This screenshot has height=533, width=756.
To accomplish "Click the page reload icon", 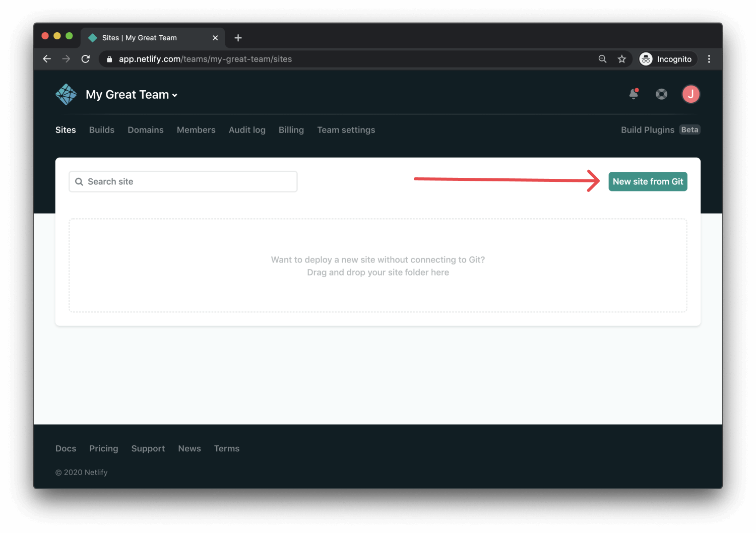I will (85, 59).
